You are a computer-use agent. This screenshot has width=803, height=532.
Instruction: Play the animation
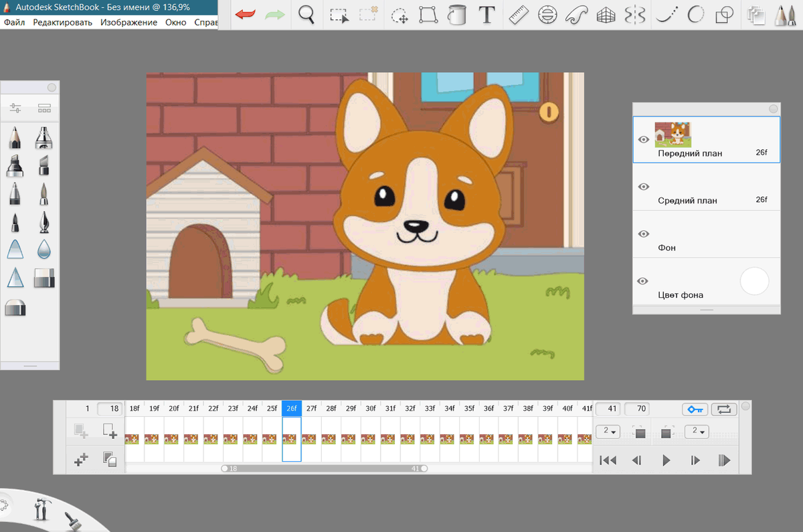tap(666, 460)
